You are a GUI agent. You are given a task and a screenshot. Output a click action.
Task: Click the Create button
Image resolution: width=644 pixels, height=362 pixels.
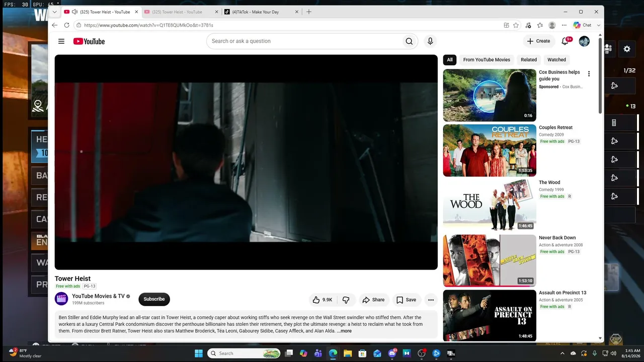(538, 41)
